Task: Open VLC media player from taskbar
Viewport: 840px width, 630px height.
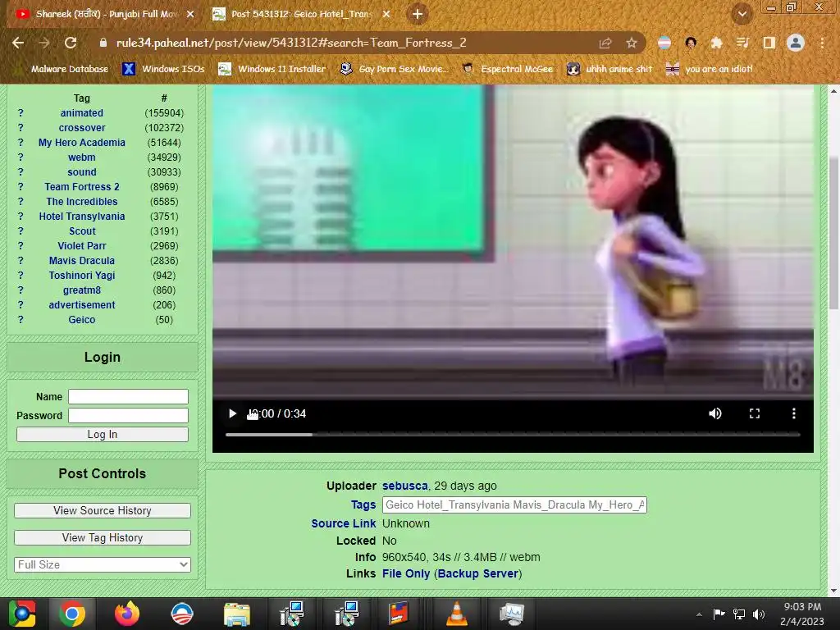Action: coord(456,614)
